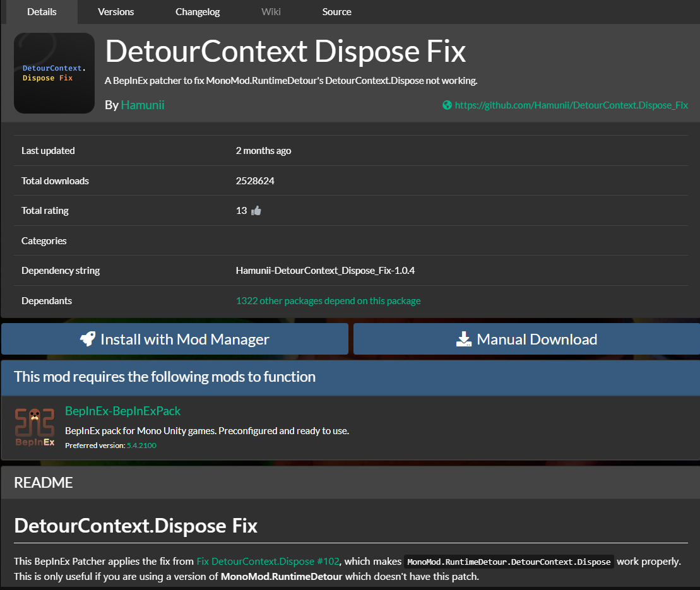Click the Categories row label
The height and width of the screenshot is (590, 700).
tap(44, 240)
